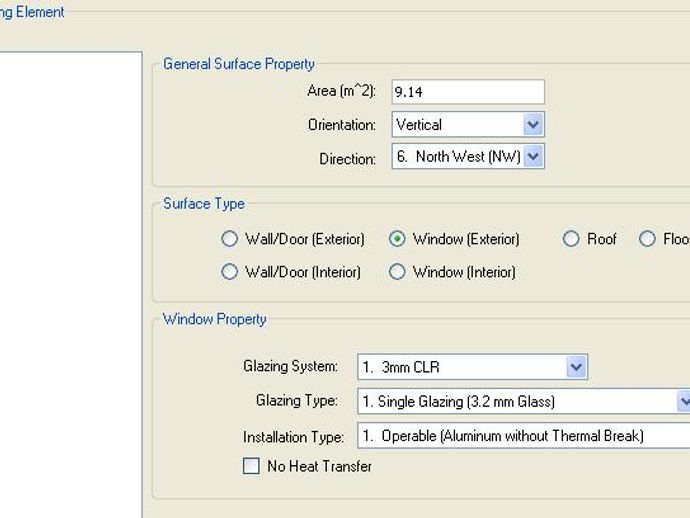Expand the Direction dropdown arrow
Image resolution: width=690 pixels, height=518 pixels.
(x=533, y=156)
